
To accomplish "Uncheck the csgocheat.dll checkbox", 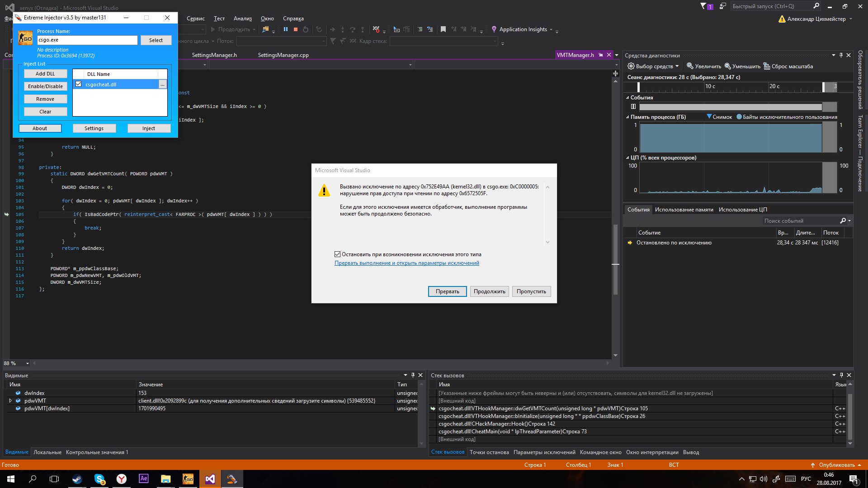I will [79, 84].
